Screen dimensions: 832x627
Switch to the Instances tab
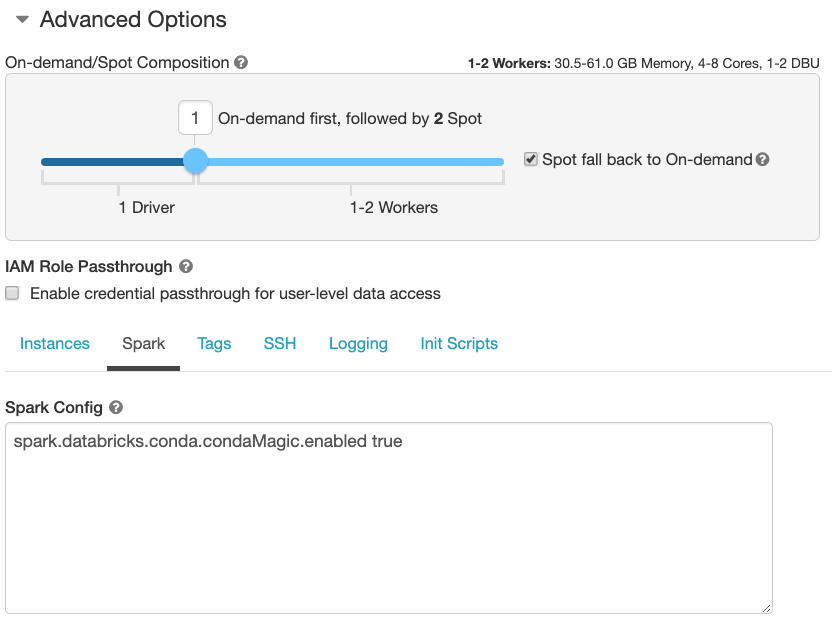pyautogui.click(x=55, y=344)
